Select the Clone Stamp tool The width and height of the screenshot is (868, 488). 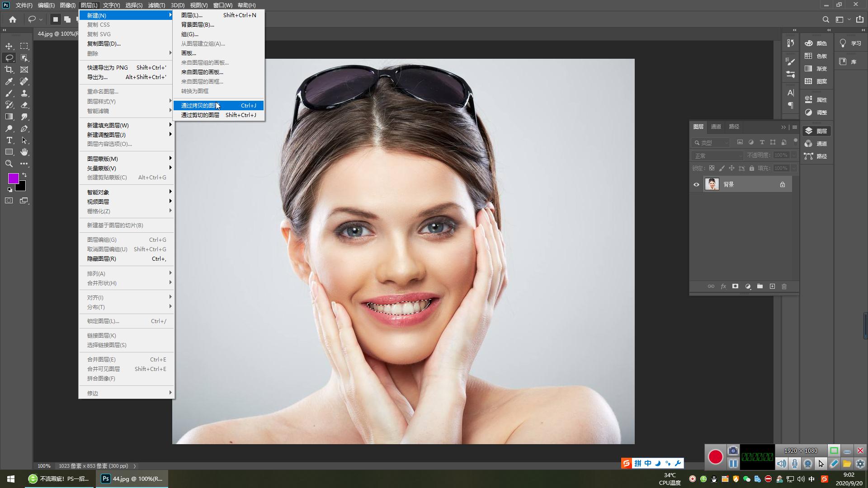point(24,93)
